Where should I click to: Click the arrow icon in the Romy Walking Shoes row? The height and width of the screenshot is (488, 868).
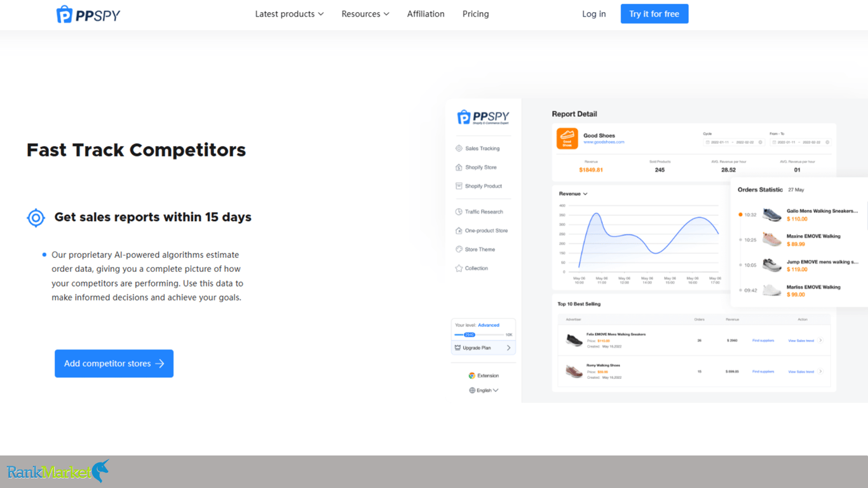click(820, 372)
